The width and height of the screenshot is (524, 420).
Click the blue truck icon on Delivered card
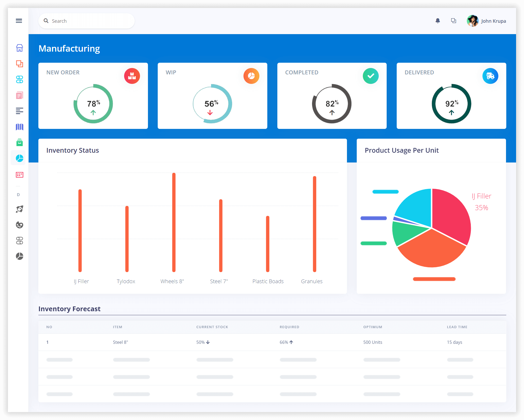(x=490, y=76)
